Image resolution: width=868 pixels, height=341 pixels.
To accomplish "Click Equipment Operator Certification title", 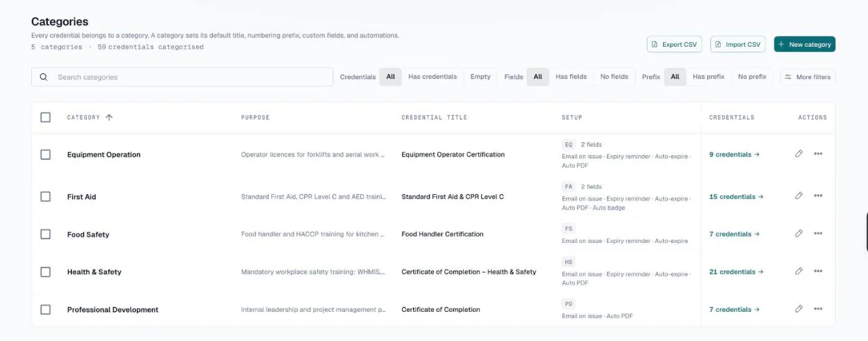I will [453, 155].
